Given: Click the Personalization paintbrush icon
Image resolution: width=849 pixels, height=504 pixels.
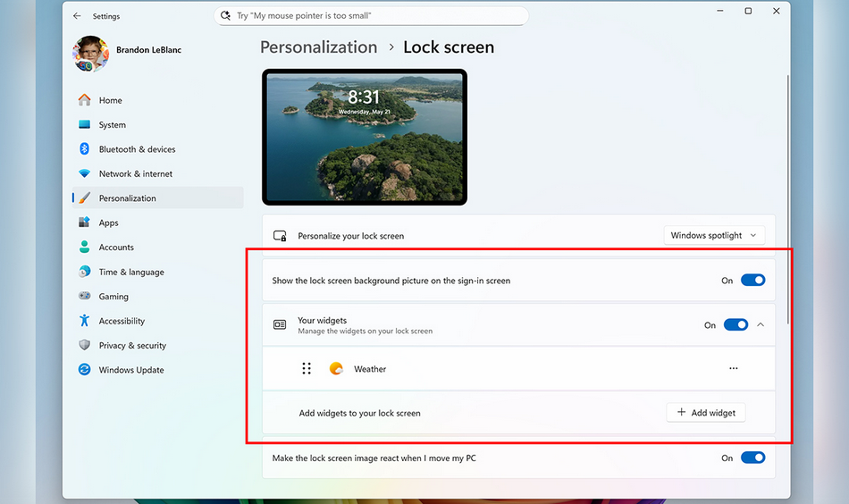Looking at the screenshot, I should coord(85,198).
